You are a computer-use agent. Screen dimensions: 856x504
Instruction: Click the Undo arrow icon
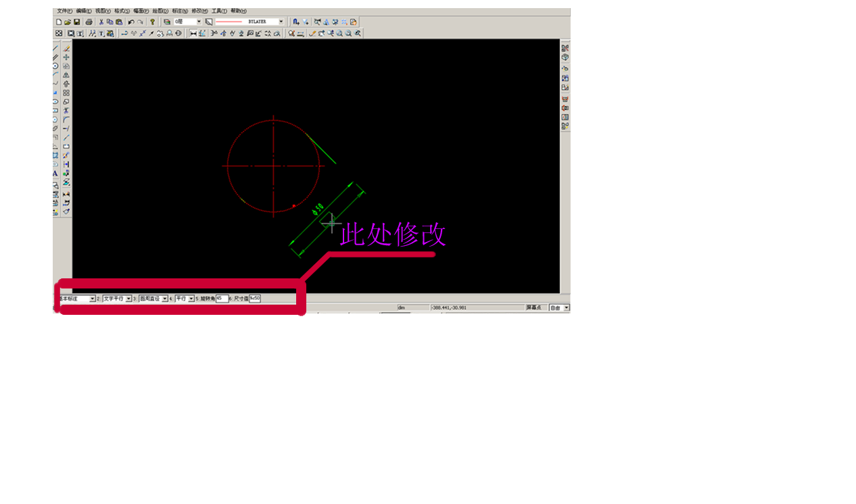pyautogui.click(x=131, y=22)
